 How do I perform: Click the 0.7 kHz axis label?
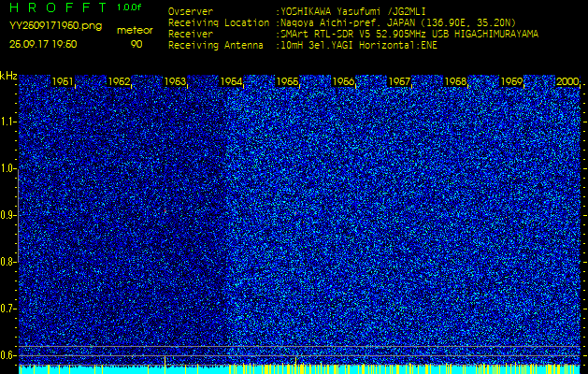pos(7,309)
